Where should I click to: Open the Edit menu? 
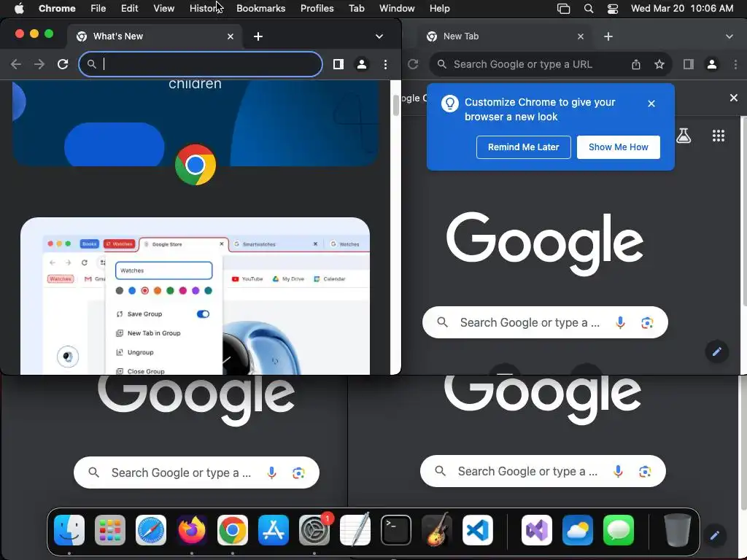pos(129,9)
